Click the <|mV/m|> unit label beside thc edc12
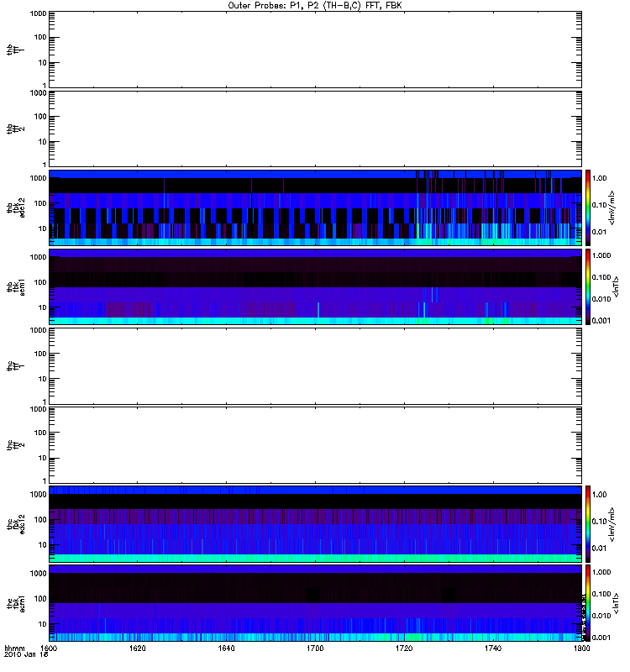 click(x=612, y=524)
